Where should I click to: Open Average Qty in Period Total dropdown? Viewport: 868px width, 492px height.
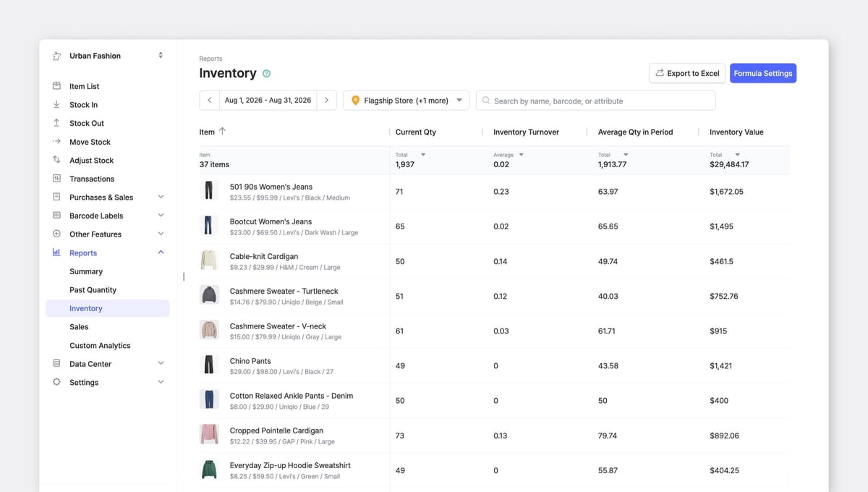coord(626,155)
